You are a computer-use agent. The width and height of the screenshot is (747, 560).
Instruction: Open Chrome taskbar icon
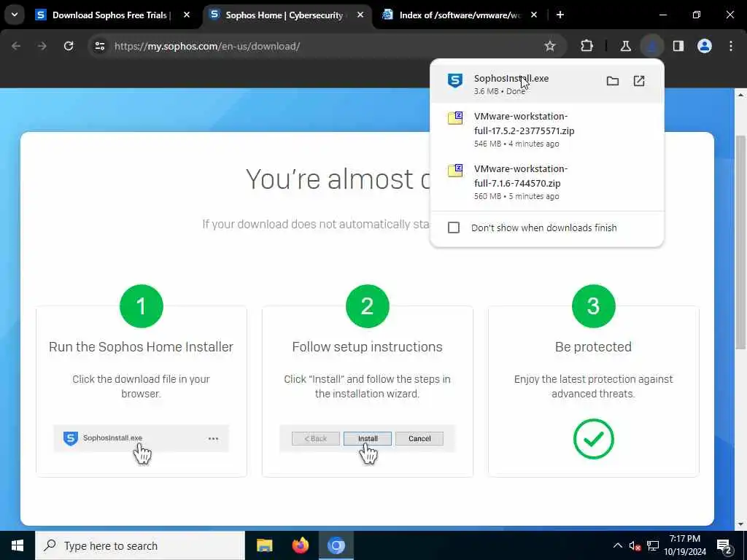point(336,545)
